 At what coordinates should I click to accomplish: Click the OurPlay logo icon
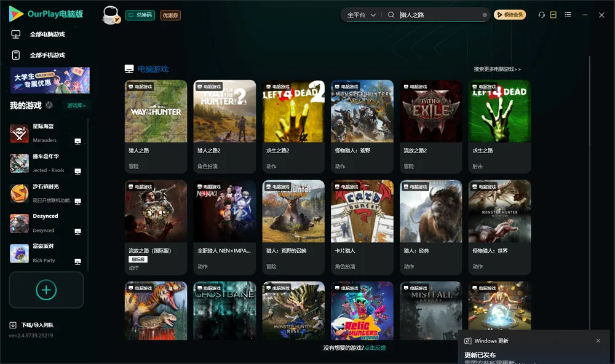16,14
